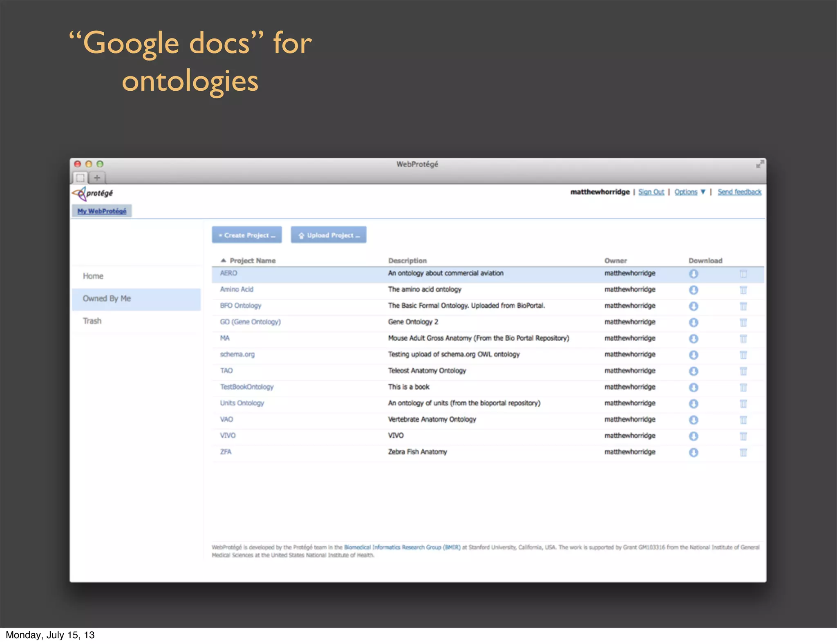This screenshot has height=644, width=837.
Task: Download the BFO Ontology project
Action: pyautogui.click(x=694, y=306)
